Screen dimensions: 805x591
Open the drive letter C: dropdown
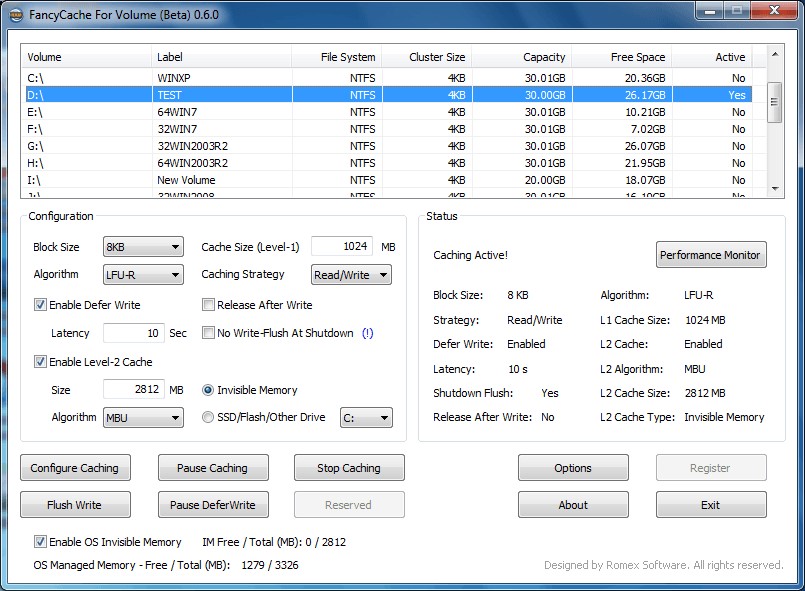366,418
